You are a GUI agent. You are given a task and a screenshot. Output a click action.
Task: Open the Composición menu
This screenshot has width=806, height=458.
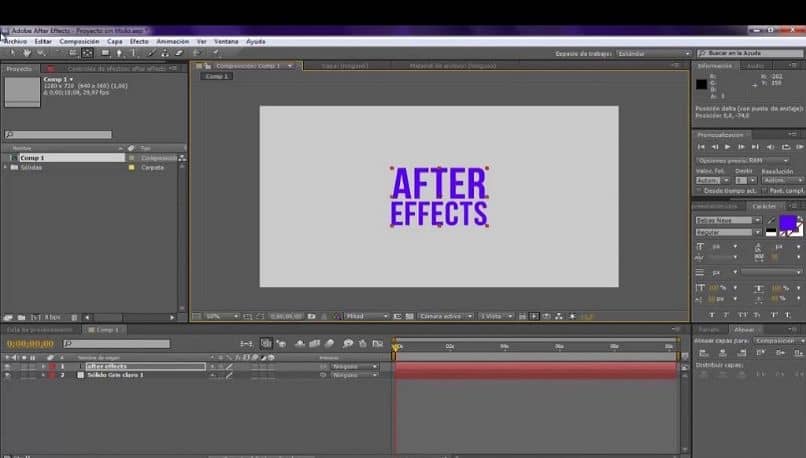[x=79, y=42]
